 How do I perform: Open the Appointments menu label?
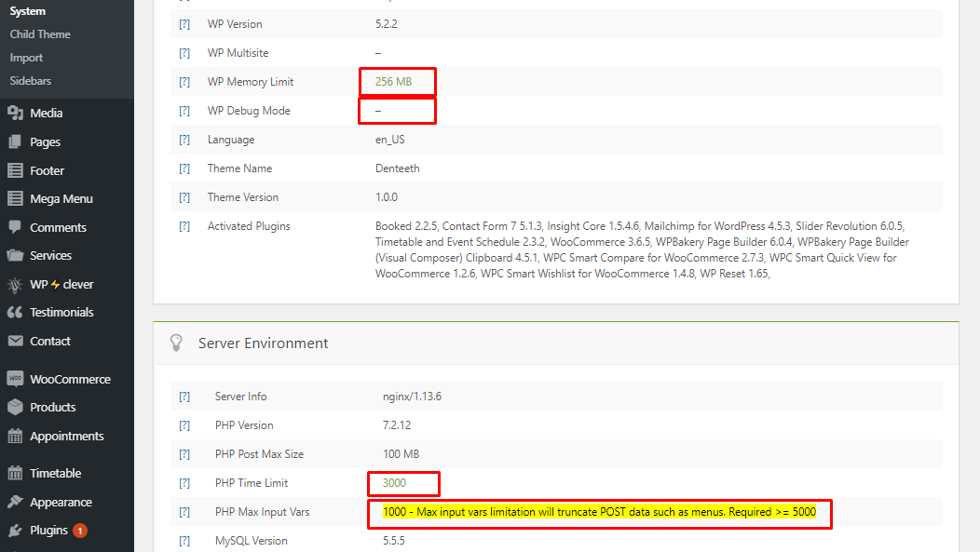coord(67,436)
